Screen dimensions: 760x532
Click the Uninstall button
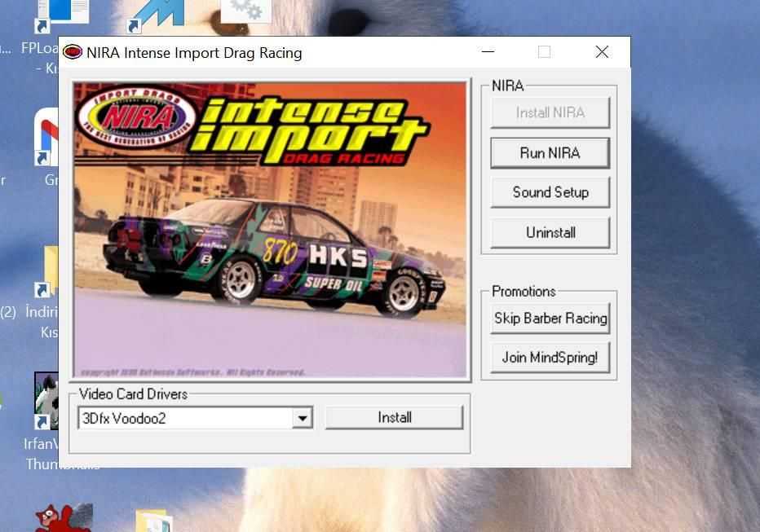(x=550, y=233)
